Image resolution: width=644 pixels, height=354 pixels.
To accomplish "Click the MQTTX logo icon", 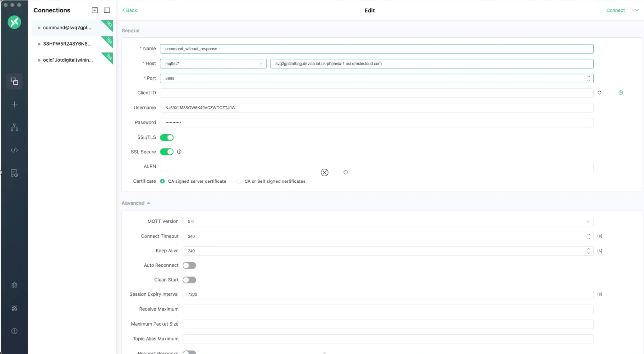I will (14, 22).
